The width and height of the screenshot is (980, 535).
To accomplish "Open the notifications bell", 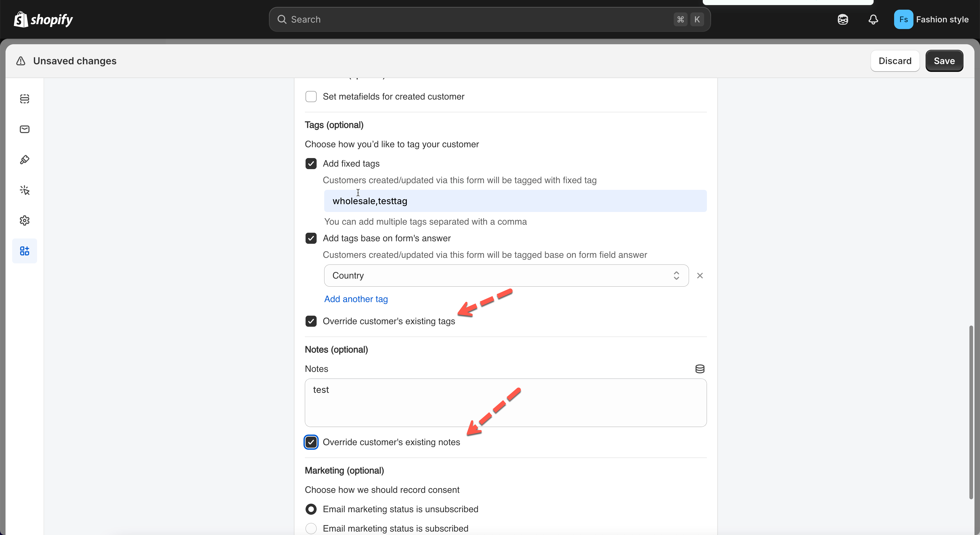I will (873, 19).
